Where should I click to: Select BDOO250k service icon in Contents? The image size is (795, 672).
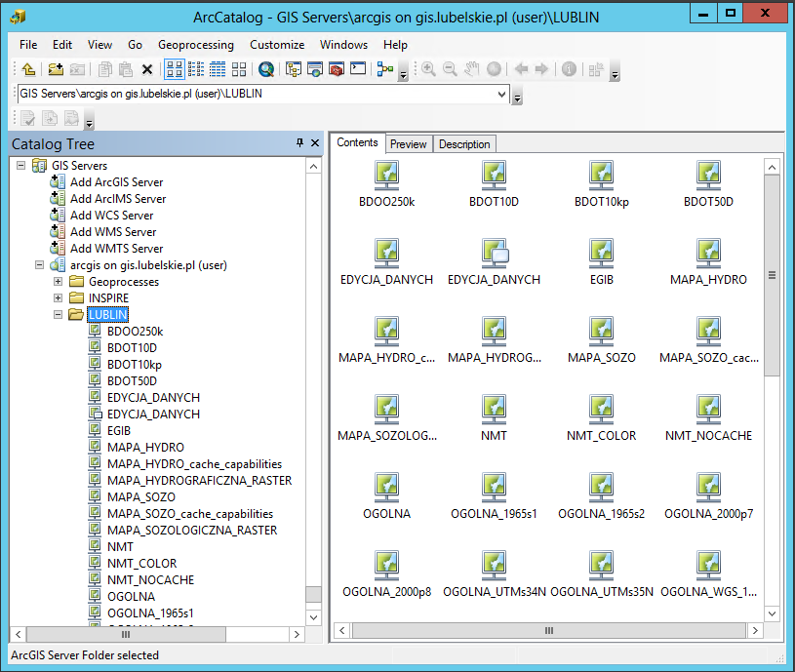coord(387,174)
